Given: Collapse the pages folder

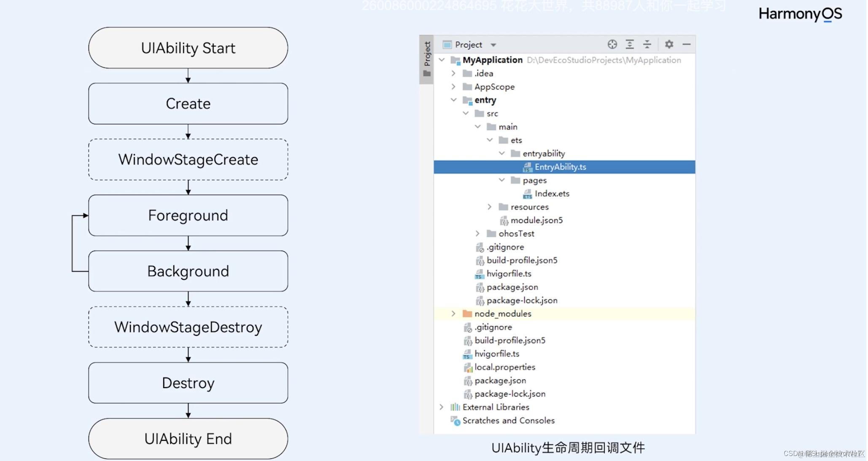Looking at the screenshot, I should click(x=501, y=180).
